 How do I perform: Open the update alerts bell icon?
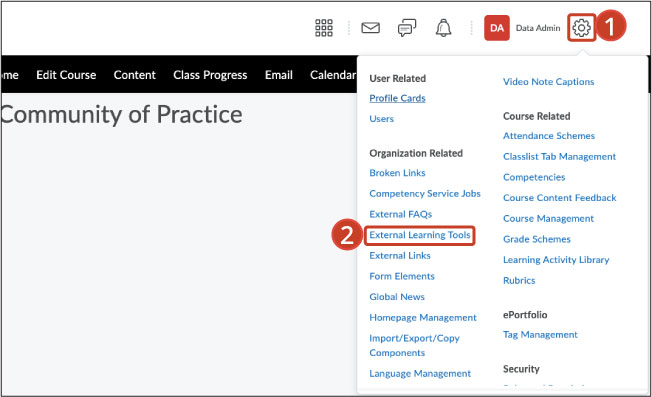[x=443, y=28]
